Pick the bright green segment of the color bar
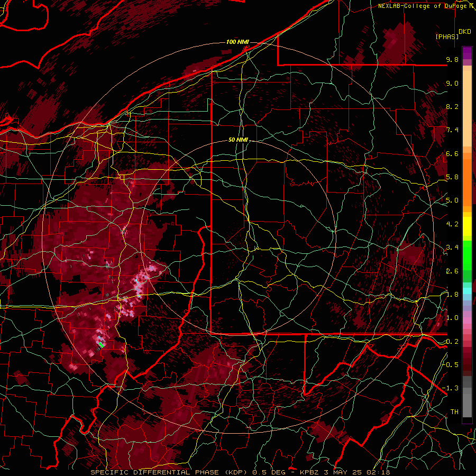The width and height of the screenshot is (476, 476). point(467,255)
